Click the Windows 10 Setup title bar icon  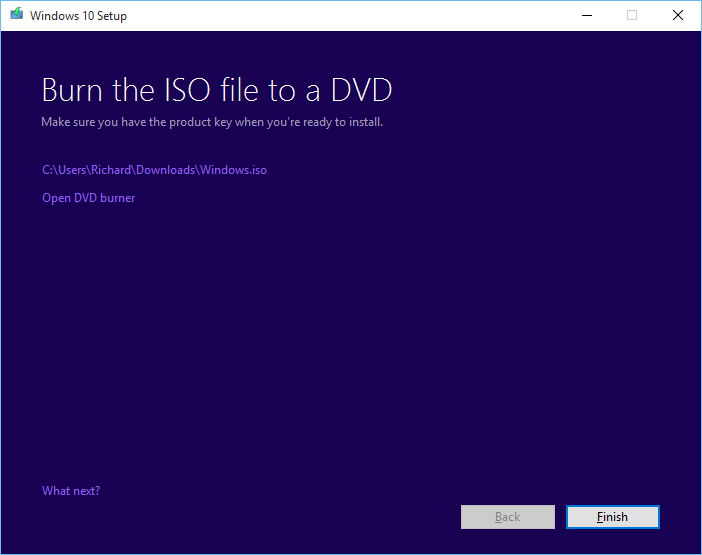[x=16, y=15]
